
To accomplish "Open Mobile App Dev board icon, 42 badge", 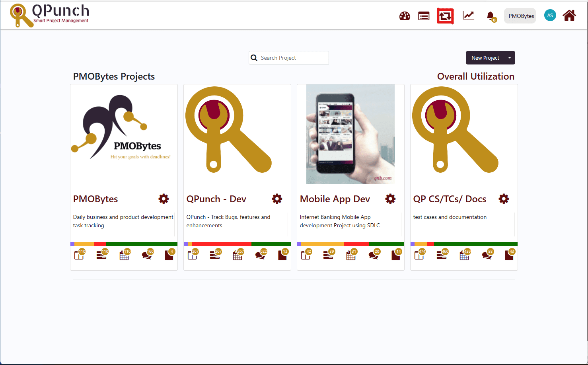I will pyautogui.click(x=306, y=255).
